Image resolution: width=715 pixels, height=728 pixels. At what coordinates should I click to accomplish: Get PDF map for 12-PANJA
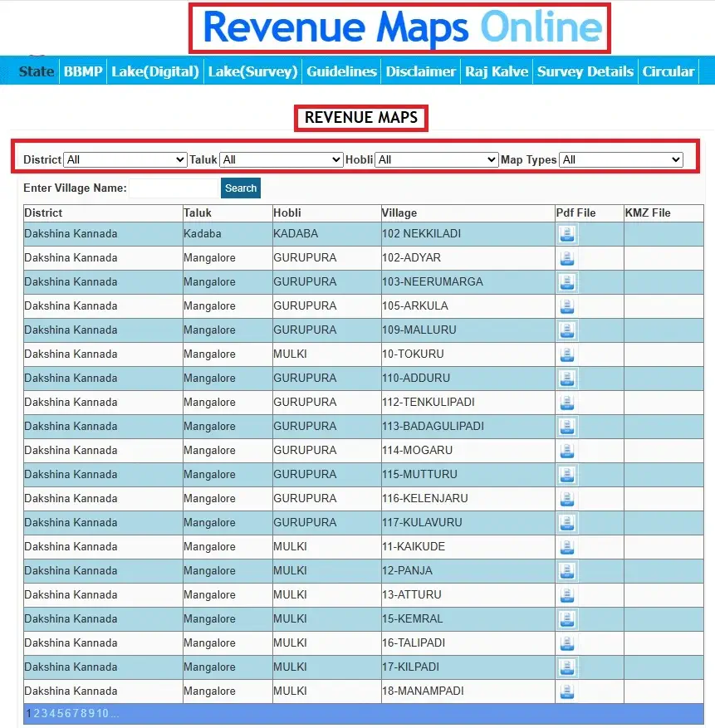567,571
